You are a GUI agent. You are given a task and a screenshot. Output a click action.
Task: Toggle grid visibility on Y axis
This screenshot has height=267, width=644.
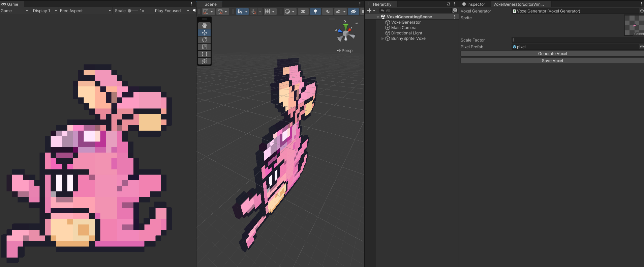pos(240,11)
